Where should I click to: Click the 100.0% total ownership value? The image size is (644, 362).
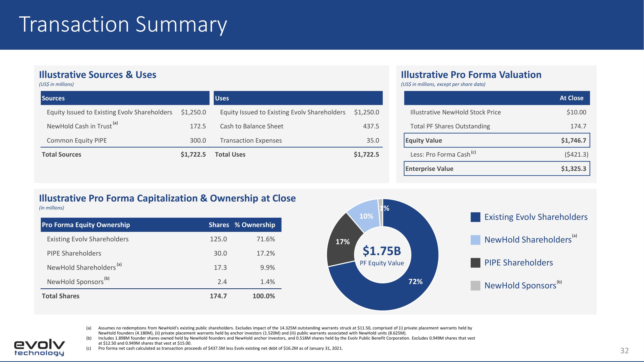263,296
